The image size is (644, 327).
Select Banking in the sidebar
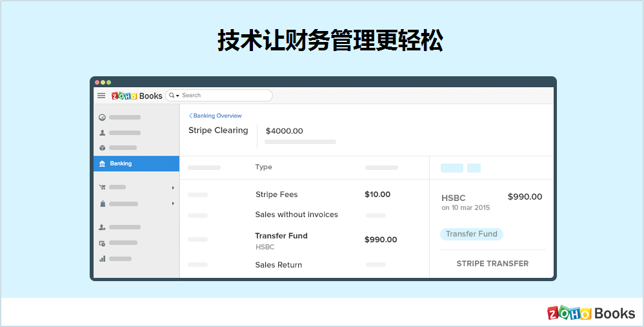click(136, 163)
